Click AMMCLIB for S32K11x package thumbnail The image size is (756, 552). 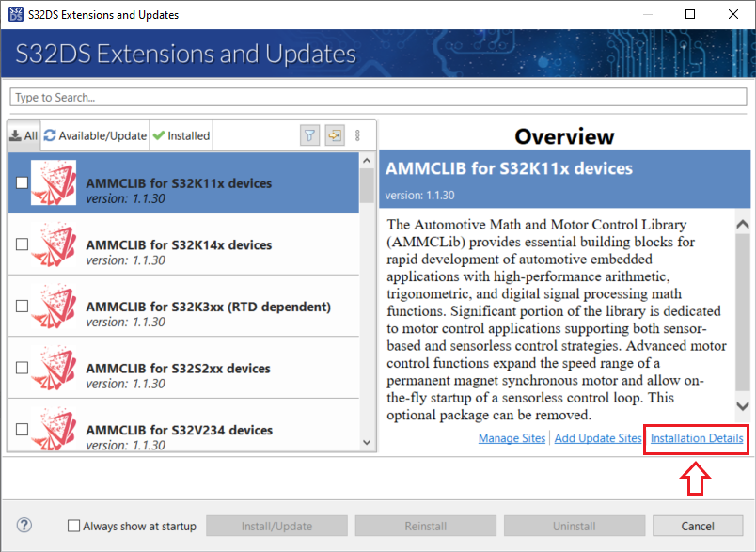(x=54, y=182)
